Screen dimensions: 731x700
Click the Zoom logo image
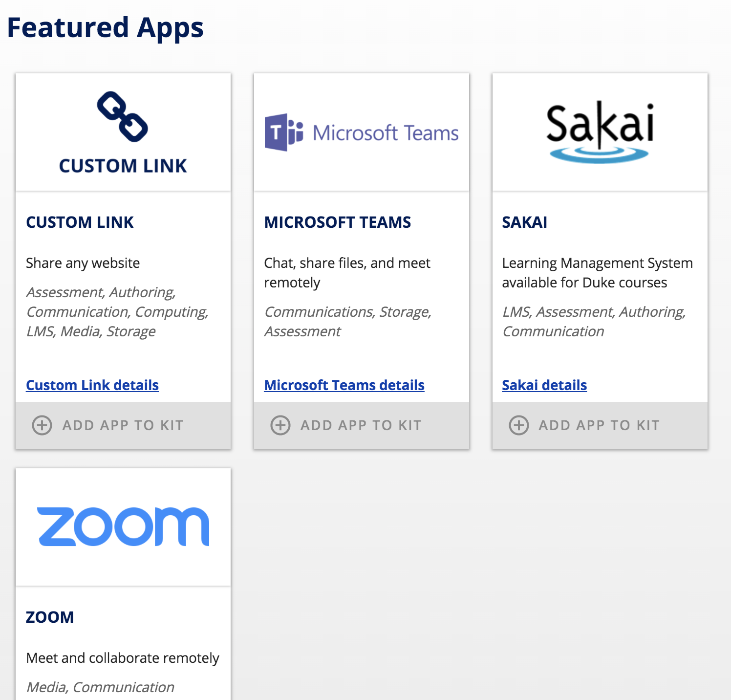tap(123, 526)
